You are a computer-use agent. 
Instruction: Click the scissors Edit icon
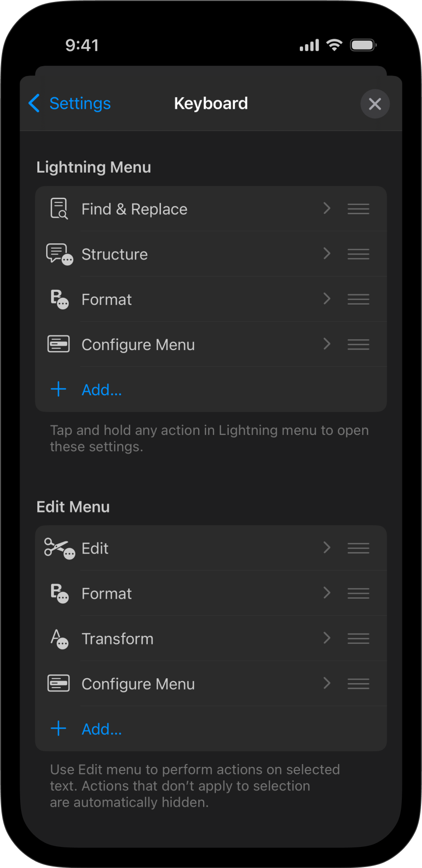(x=59, y=548)
